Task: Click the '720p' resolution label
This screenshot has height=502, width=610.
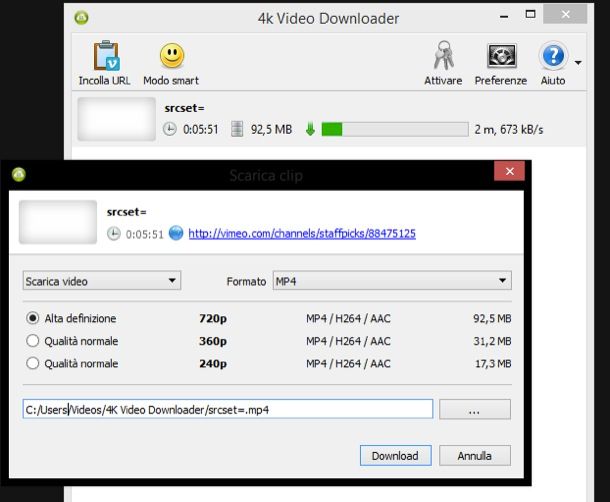Action: 213,318
